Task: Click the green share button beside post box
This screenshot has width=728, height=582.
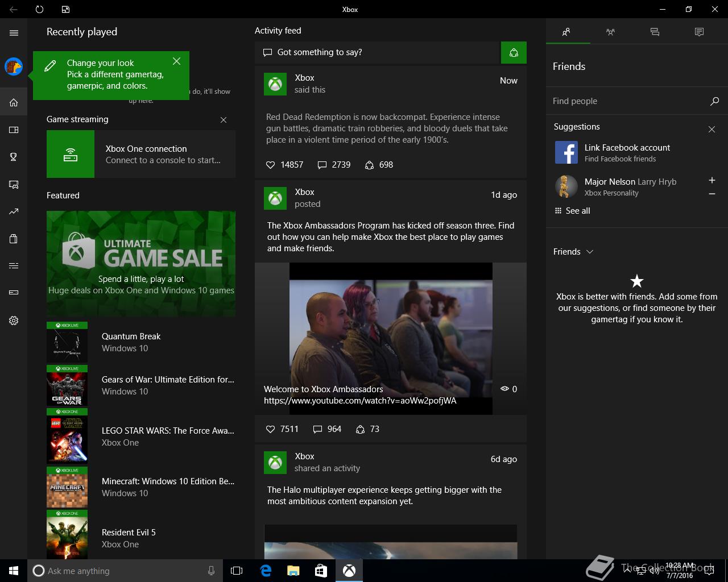Action: (514, 52)
